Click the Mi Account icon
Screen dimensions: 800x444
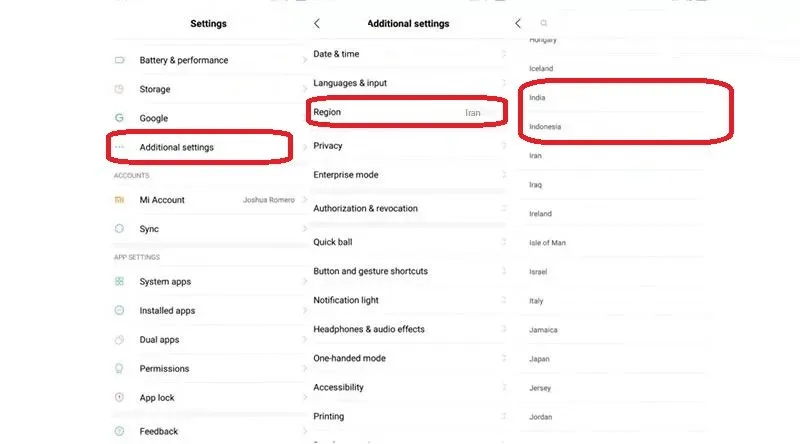coord(119,200)
